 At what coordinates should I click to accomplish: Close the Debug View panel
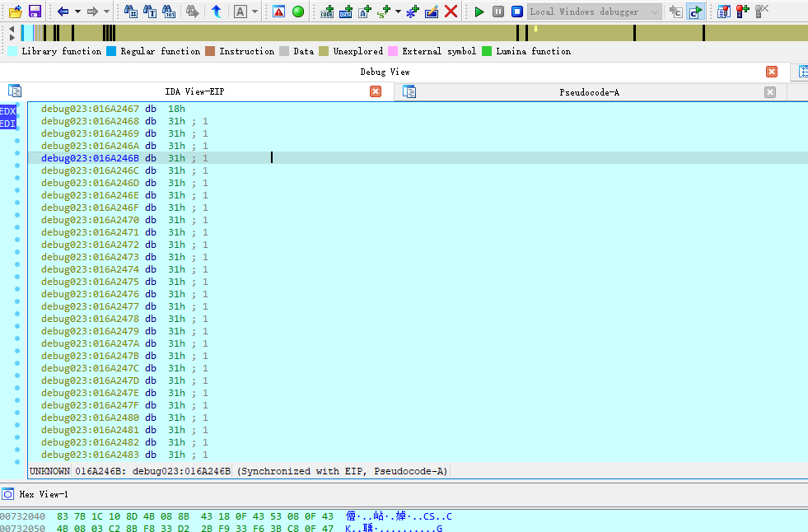click(x=772, y=72)
